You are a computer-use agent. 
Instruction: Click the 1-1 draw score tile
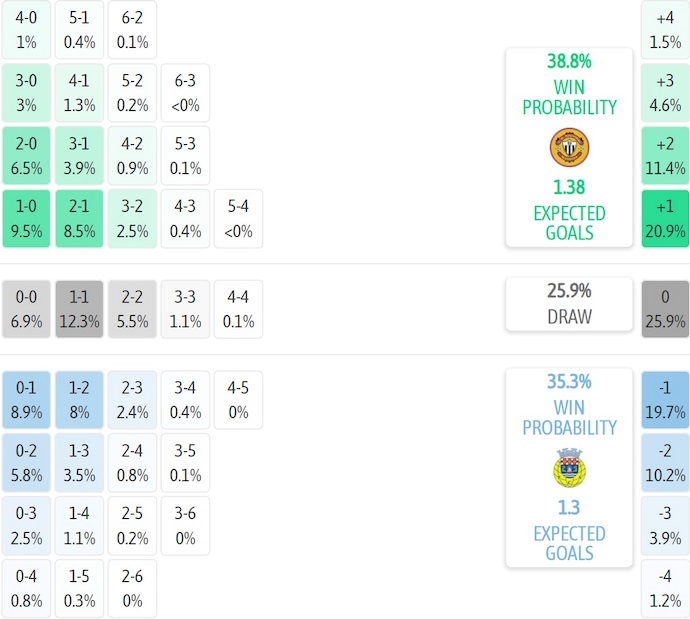tap(81, 309)
